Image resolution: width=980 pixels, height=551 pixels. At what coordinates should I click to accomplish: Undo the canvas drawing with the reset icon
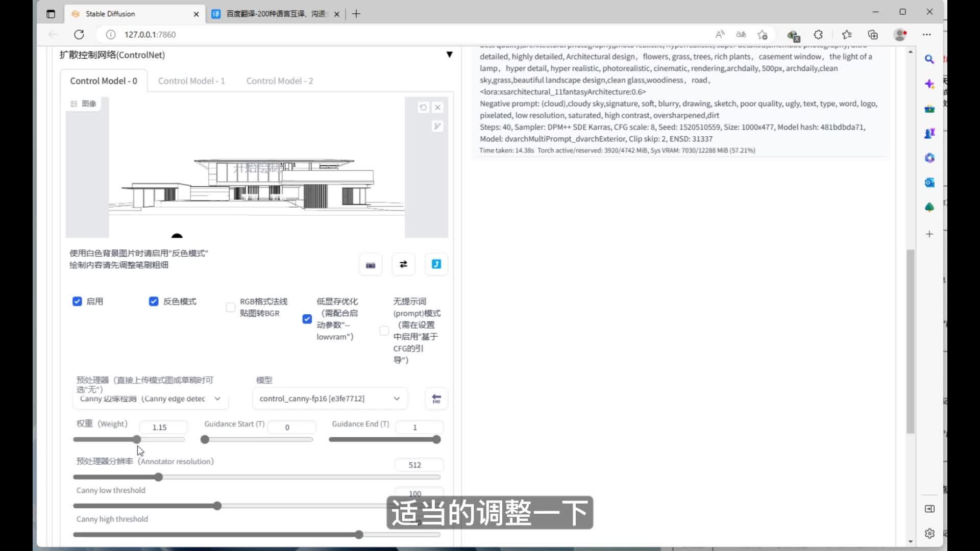pos(423,107)
